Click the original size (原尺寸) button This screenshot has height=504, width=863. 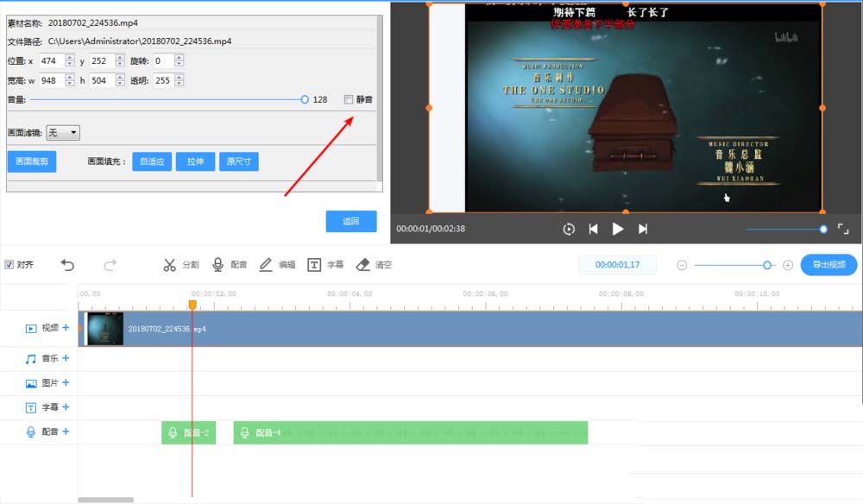coord(239,161)
